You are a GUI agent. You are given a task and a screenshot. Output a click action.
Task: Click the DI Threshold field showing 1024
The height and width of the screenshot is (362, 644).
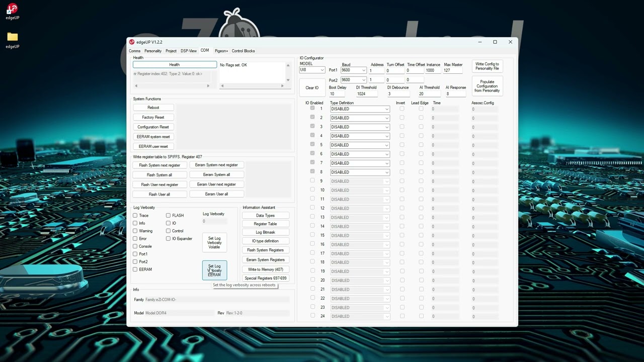point(366,94)
